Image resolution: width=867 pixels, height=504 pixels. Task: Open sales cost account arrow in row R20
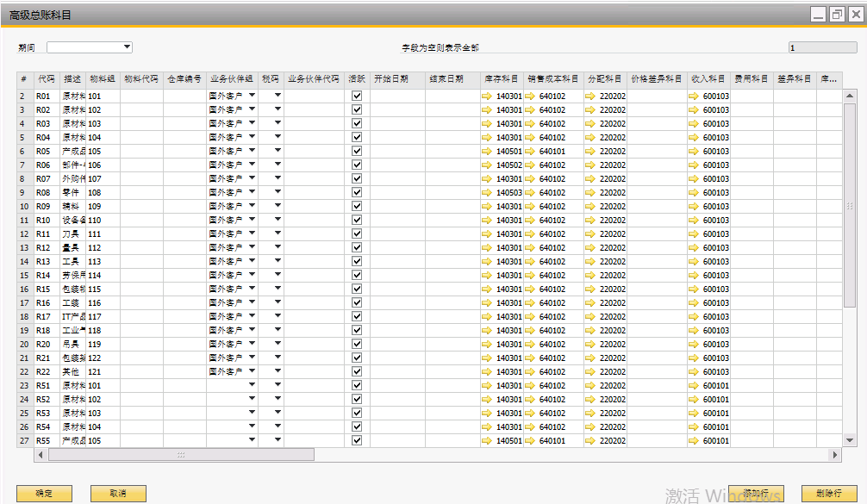point(530,345)
